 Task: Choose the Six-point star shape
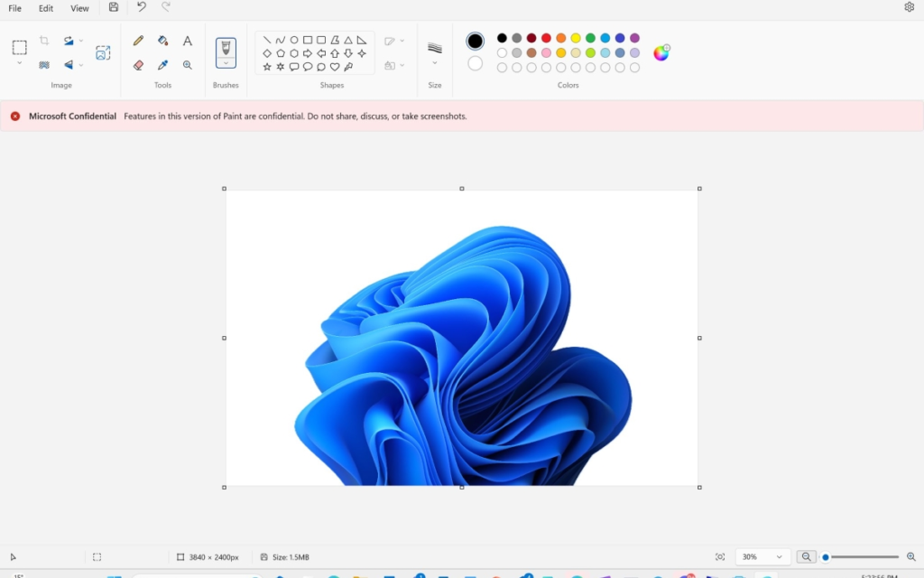coord(281,67)
